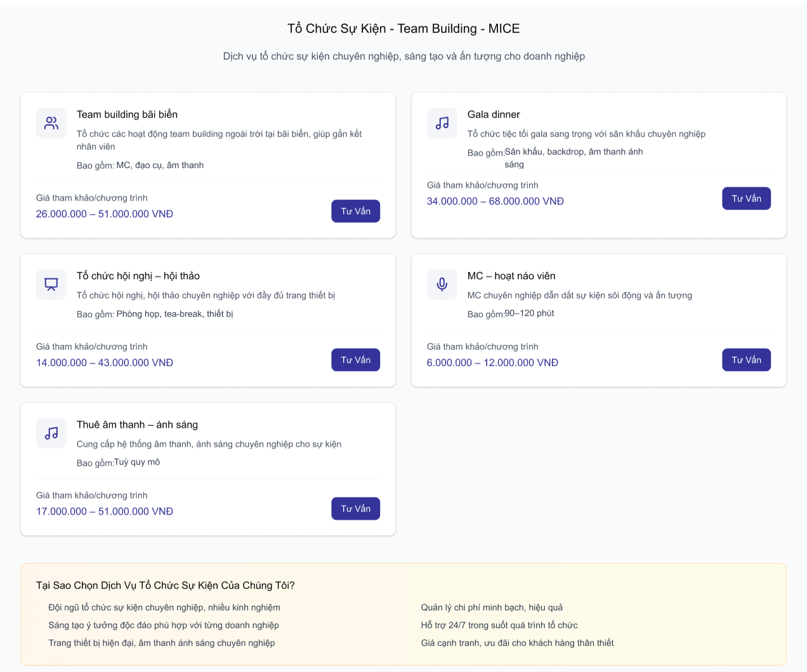
Task: Click the presentation screen icon for hội nghị
Action: pyautogui.click(x=51, y=284)
